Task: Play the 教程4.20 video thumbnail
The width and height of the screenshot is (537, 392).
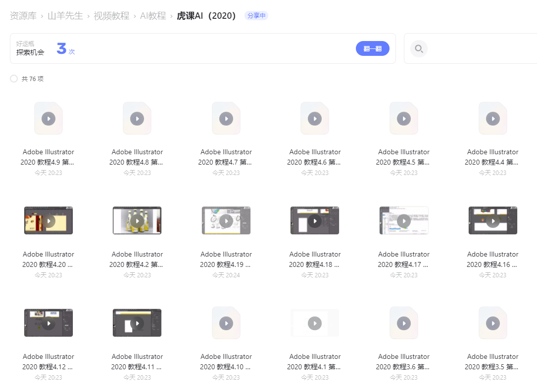Action: point(49,221)
